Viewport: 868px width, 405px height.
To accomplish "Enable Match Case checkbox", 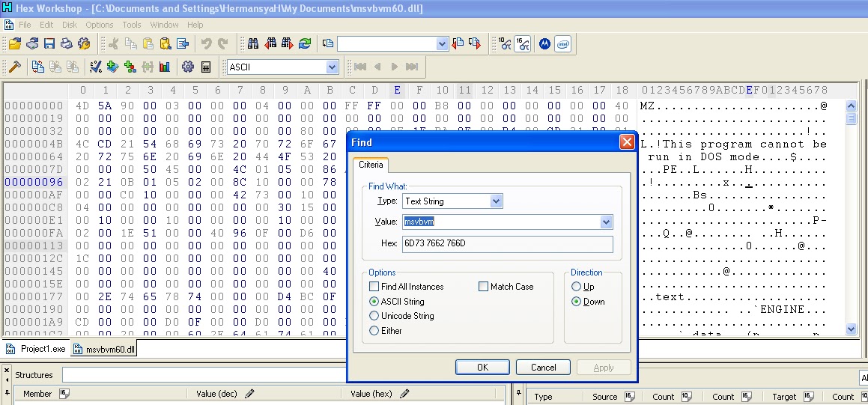I will [483, 287].
